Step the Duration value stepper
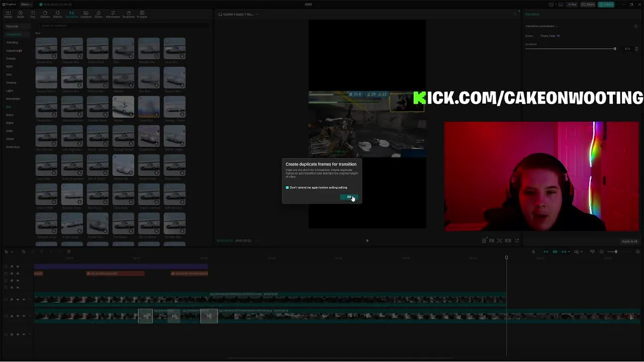Viewport: 644px width, 362px height. tap(636, 49)
